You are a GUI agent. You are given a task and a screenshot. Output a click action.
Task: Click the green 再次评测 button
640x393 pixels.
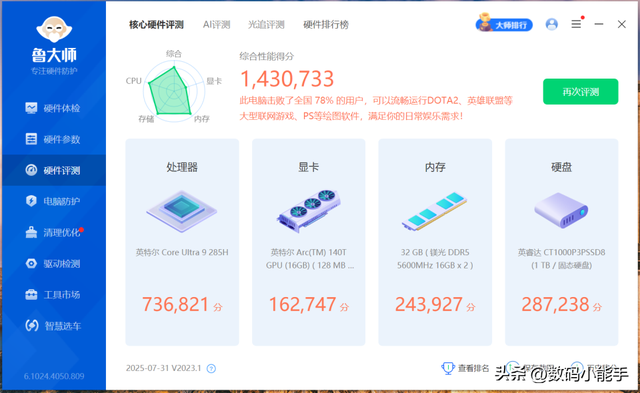pos(580,92)
